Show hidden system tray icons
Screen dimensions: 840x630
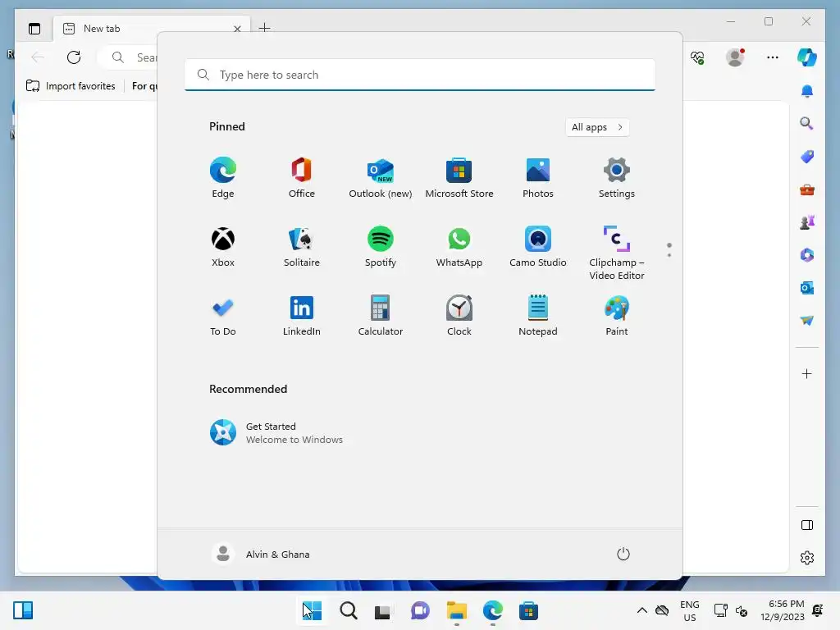(641, 610)
